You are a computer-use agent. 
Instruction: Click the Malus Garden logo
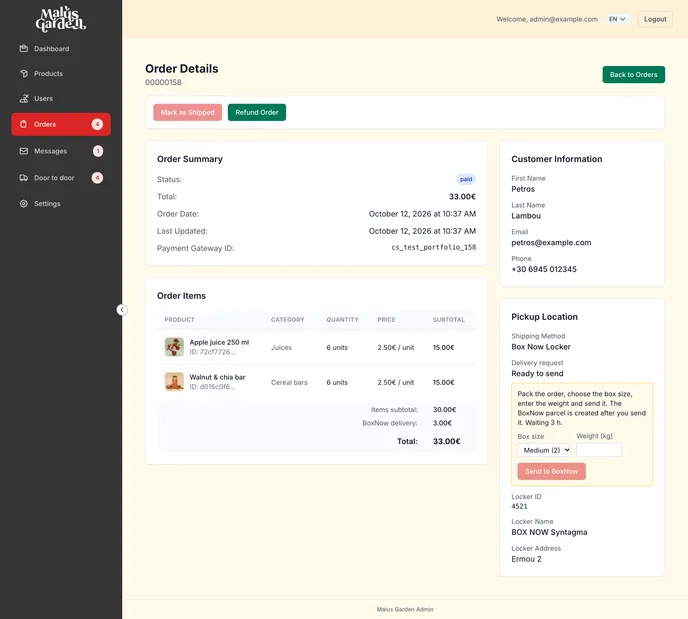click(61, 19)
